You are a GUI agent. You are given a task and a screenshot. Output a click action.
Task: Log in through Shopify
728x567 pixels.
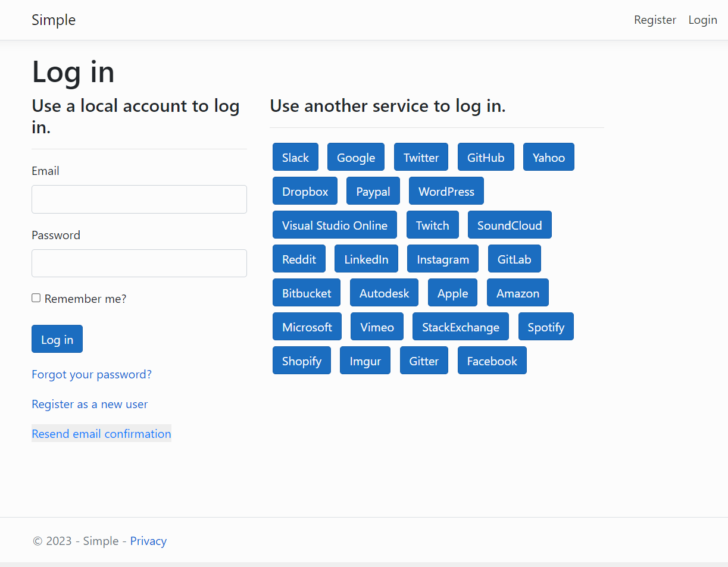tap(302, 361)
